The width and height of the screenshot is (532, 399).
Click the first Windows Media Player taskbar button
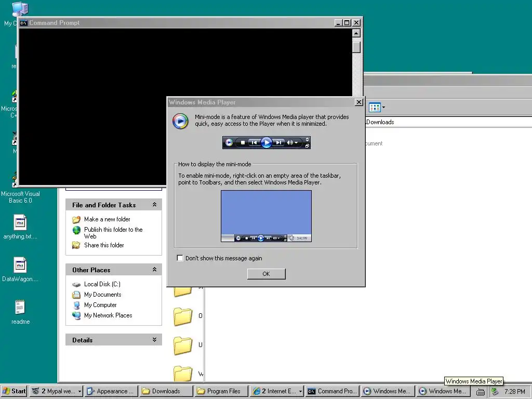388,391
